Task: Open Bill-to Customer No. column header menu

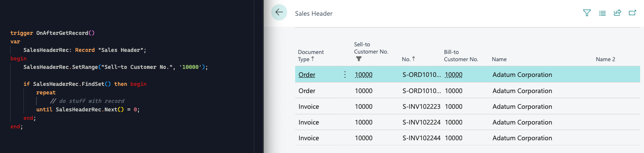Action: point(461,56)
